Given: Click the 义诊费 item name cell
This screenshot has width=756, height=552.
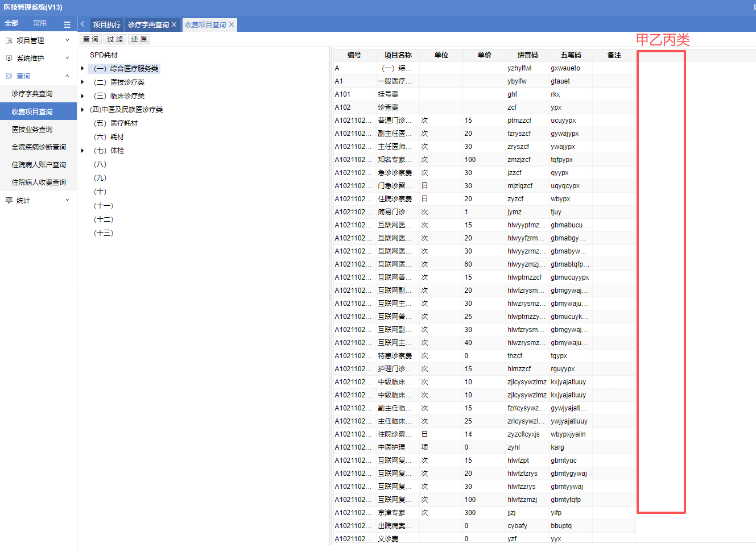Looking at the screenshot, I should (398, 539).
